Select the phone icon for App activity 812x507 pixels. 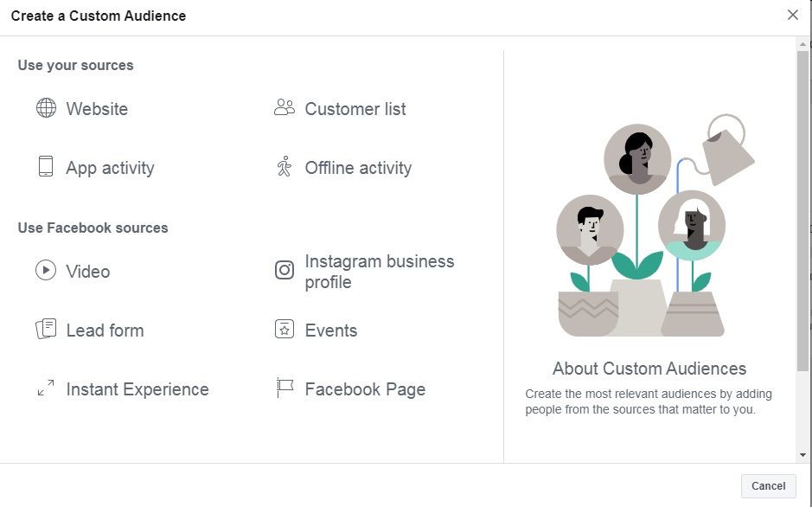pyautogui.click(x=46, y=167)
